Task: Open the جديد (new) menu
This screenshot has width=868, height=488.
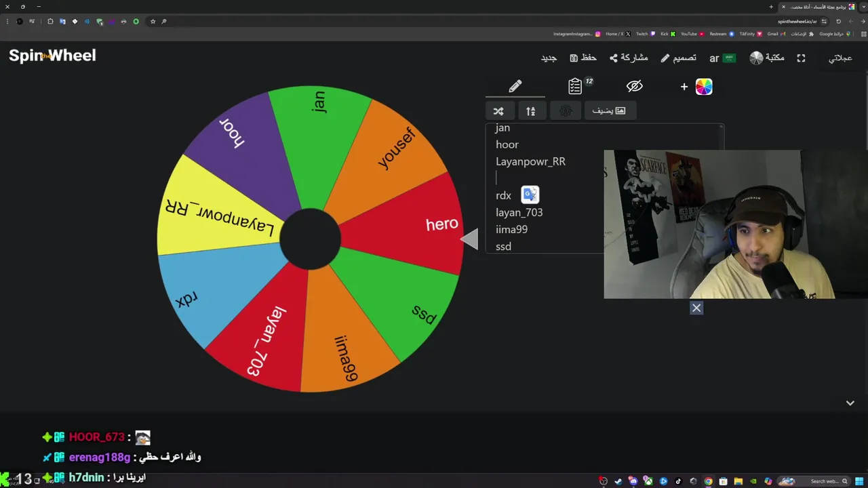Action: 549,58
